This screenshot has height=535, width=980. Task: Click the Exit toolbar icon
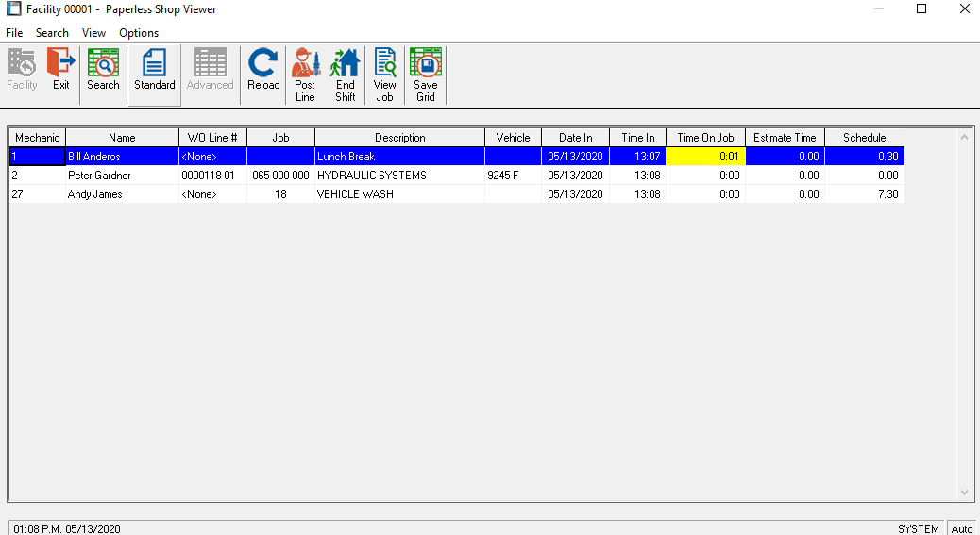(x=61, y=73)
